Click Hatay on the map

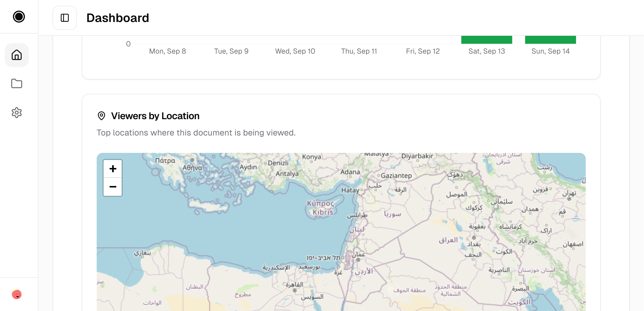click(350, 190)
